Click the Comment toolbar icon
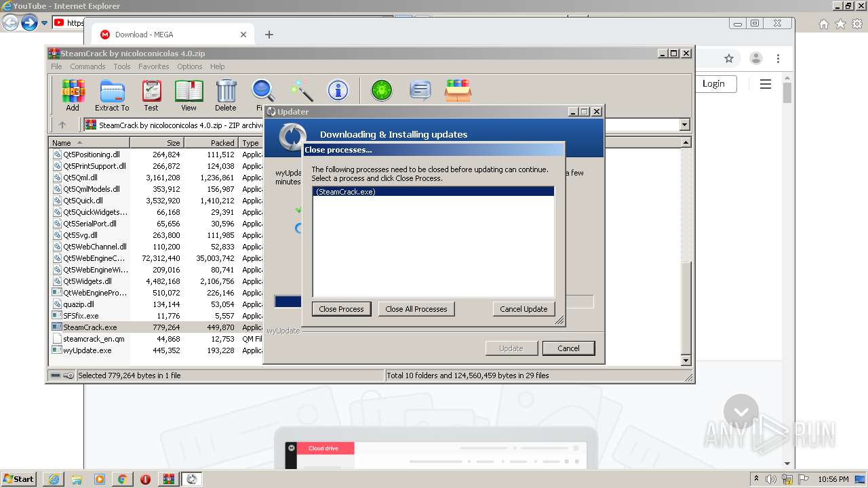This screenshot has width=868, height=488. pos(420,90)
